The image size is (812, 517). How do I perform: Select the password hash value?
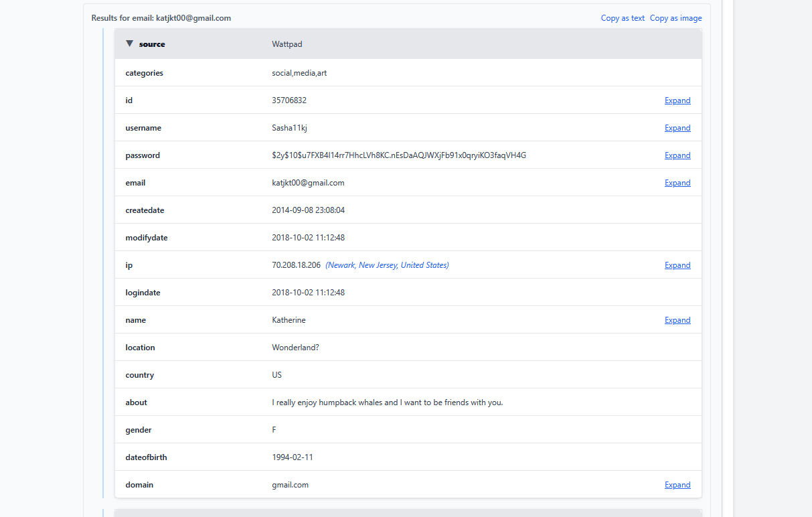click(398, 155)
